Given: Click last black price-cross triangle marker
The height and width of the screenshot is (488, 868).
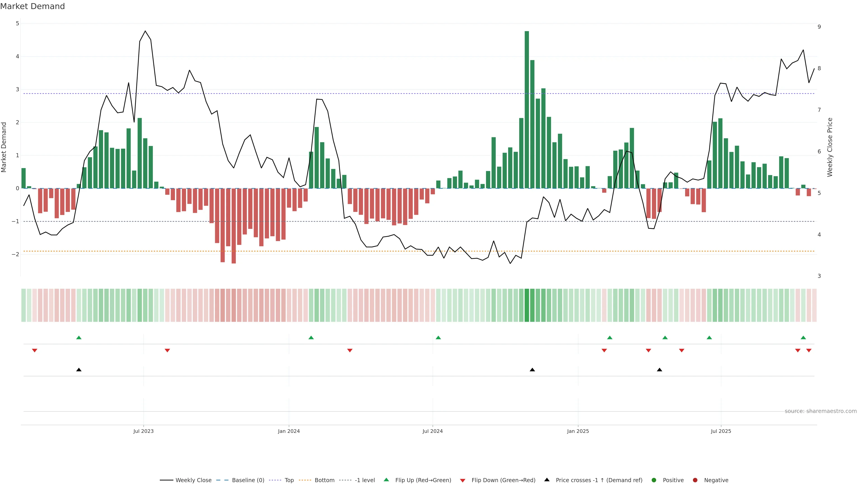Looking at the screenshot, I should coord(659,370).
